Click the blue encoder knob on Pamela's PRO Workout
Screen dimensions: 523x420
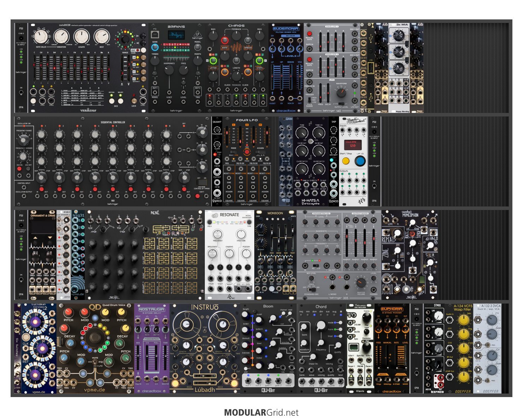[359, 161]
